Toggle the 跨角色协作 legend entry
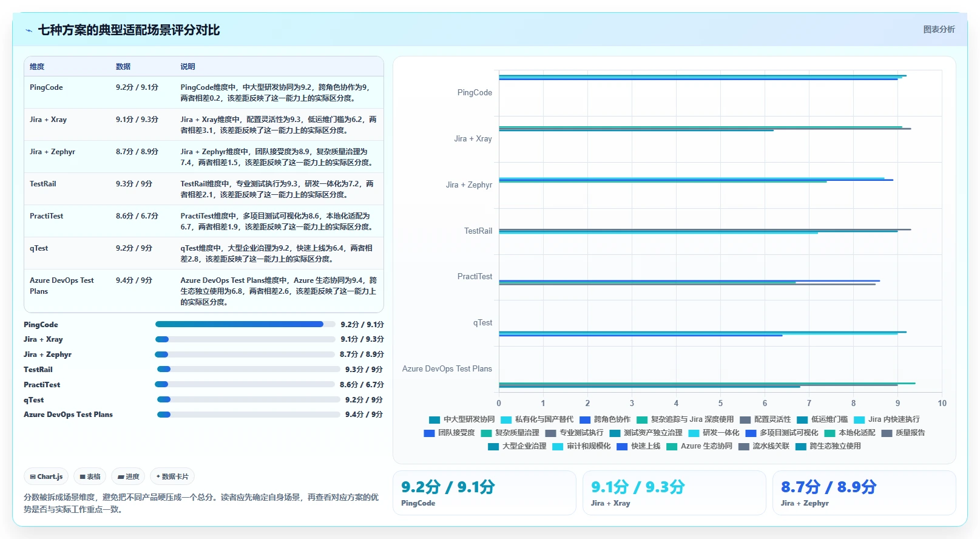The width and height of the screenshot is (980, 539). (x=605, y=419)
